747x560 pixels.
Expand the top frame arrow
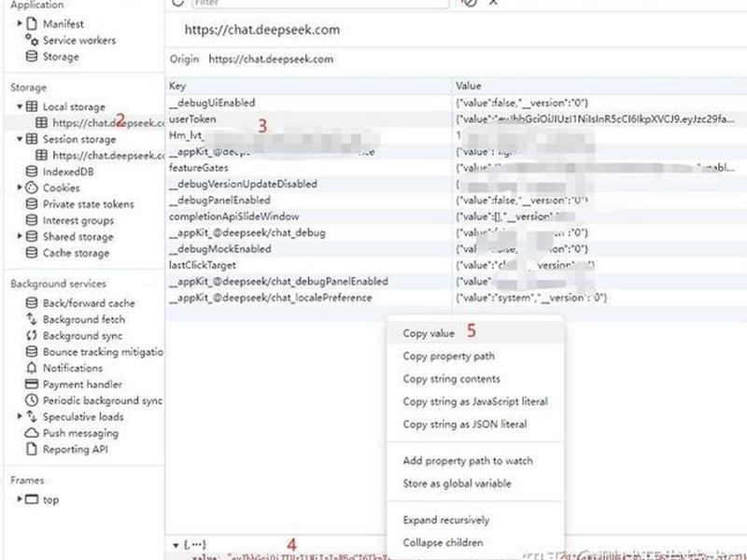20,498
